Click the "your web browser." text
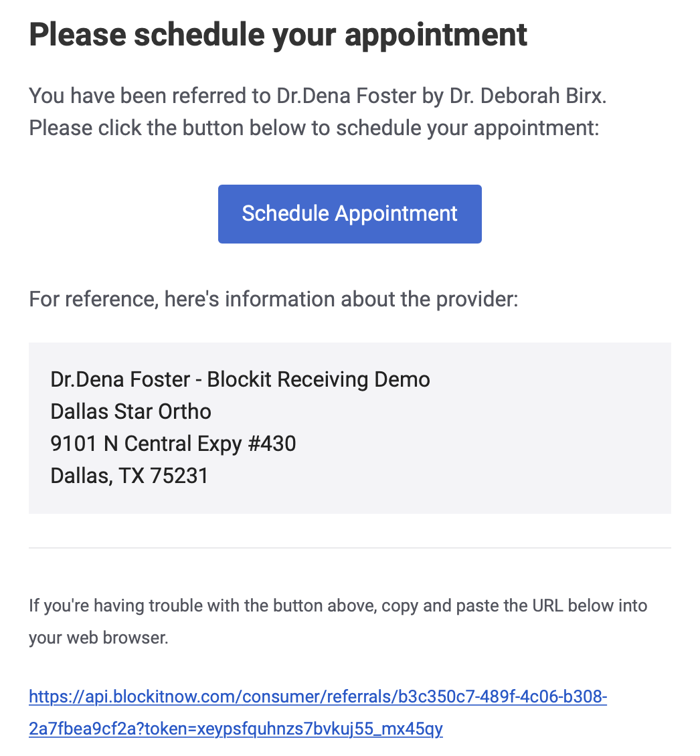 (98, 638)
